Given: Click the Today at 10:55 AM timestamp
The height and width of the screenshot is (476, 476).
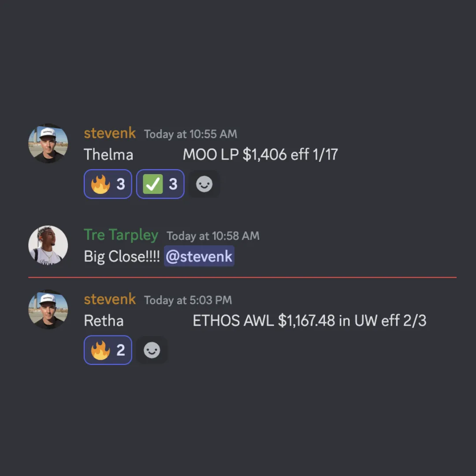Looking at the screenshot, I should (x=191, y=134).
